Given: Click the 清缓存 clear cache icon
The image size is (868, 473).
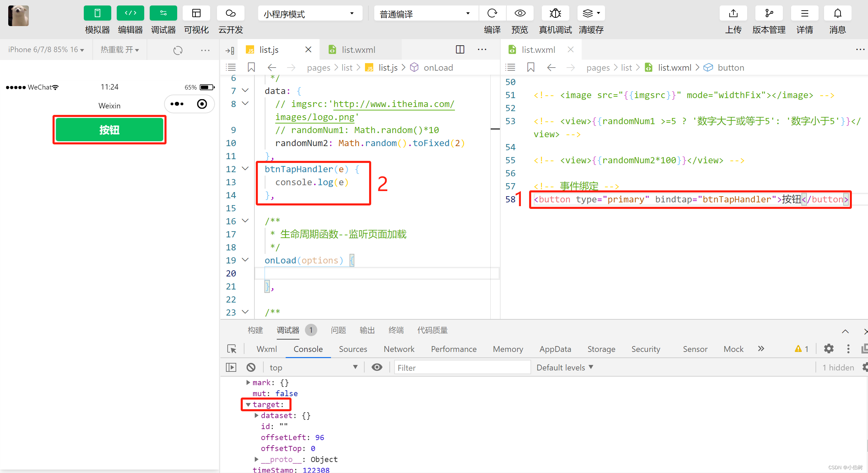Looking at the screenshot, I should click(590, 13).
